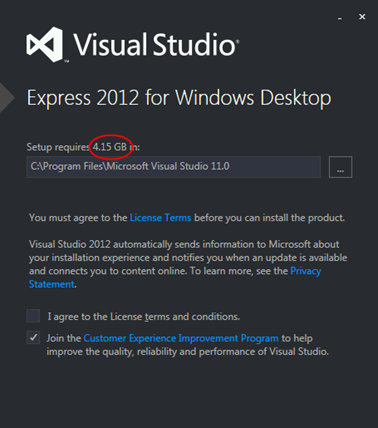This screenshot has width=378, height=428.
Task: Open the Privacy link after 'see the'
Action: pyautogui.click(x=305, y=271)
